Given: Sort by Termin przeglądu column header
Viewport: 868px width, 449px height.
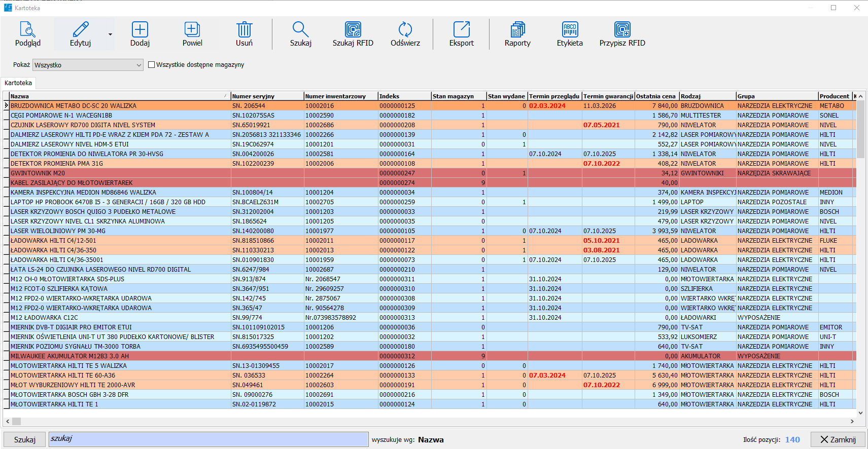Looking at the screenshot, I should coord(554,96).
